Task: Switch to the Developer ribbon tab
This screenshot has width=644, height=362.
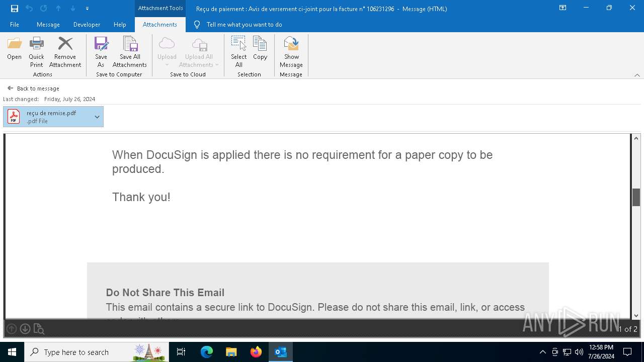Action: [87, 25]
